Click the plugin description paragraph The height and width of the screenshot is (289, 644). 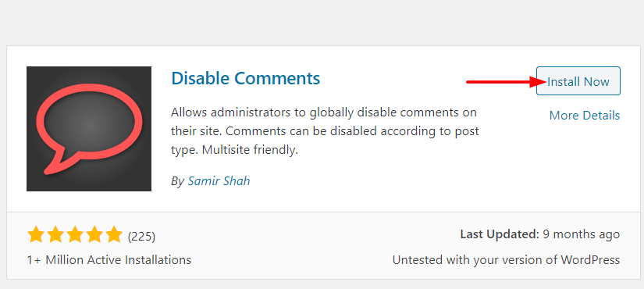[325, 131]
